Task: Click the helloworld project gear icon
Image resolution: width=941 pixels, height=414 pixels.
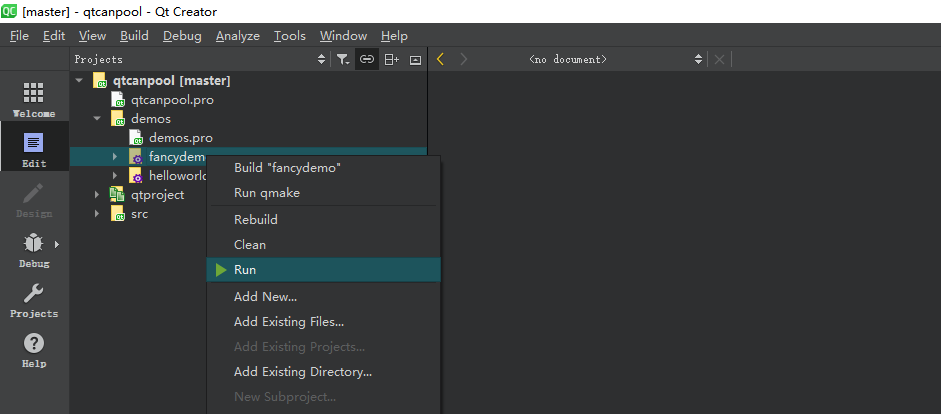Action: coord(136,176)
